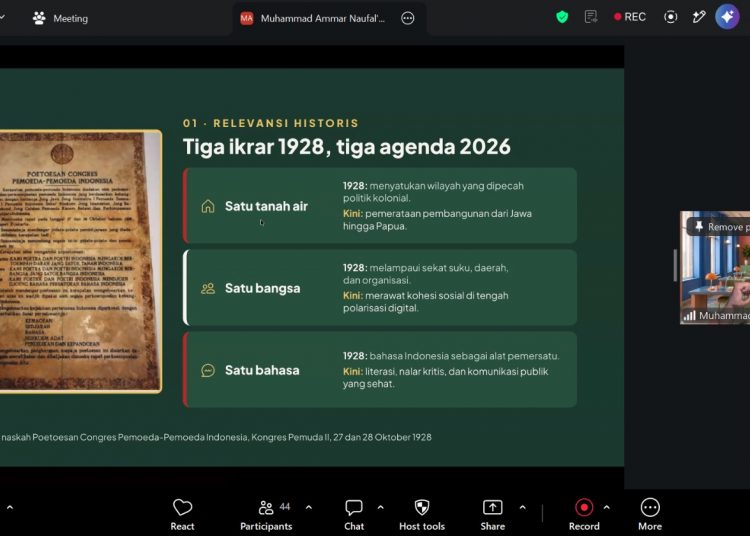
Task: Click the text 'merawat kohesi sosial di tengah'
Action: click(437, 295)
